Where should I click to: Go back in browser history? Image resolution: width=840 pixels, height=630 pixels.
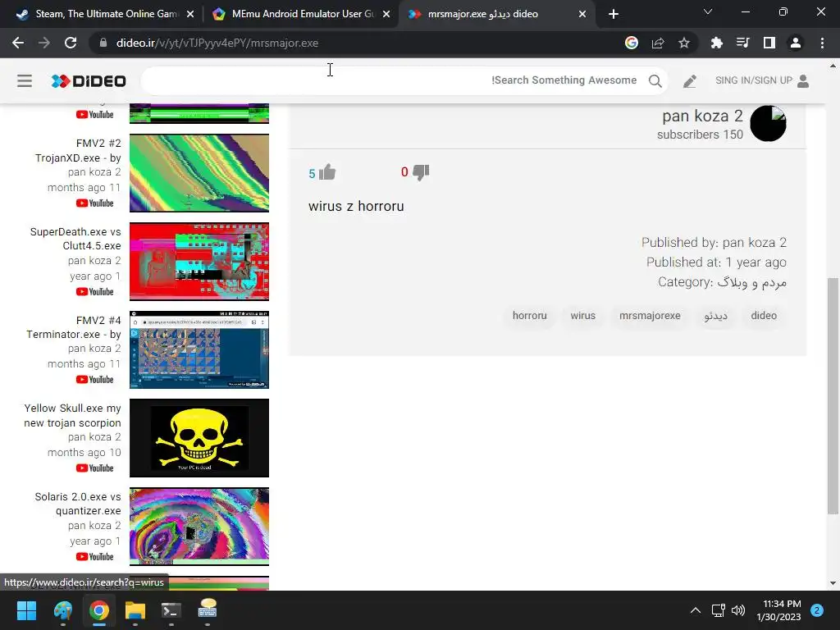click(18, 43)
